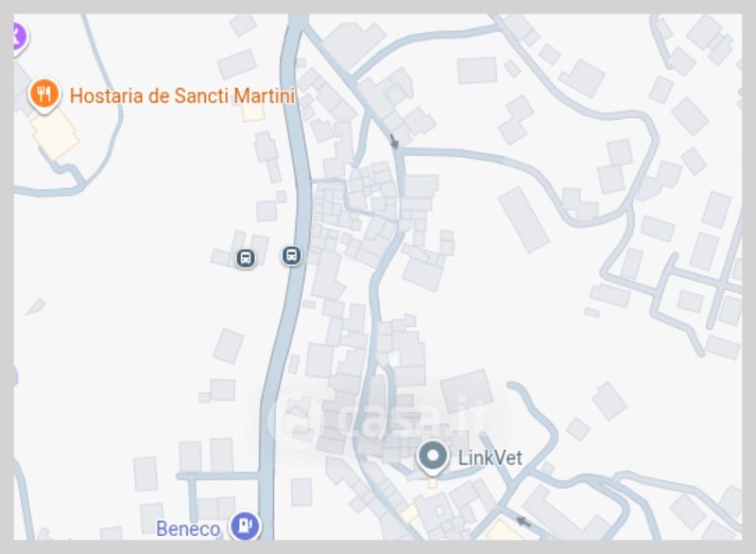The height and width of the screenshot is (554, 756).
Task: Select the long diagonal building east of the village
Action: pos(524,219)
